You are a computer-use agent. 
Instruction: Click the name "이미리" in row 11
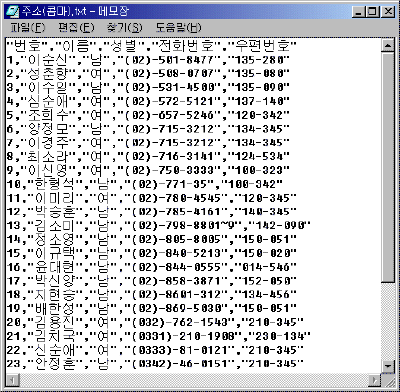click(55, 198)
